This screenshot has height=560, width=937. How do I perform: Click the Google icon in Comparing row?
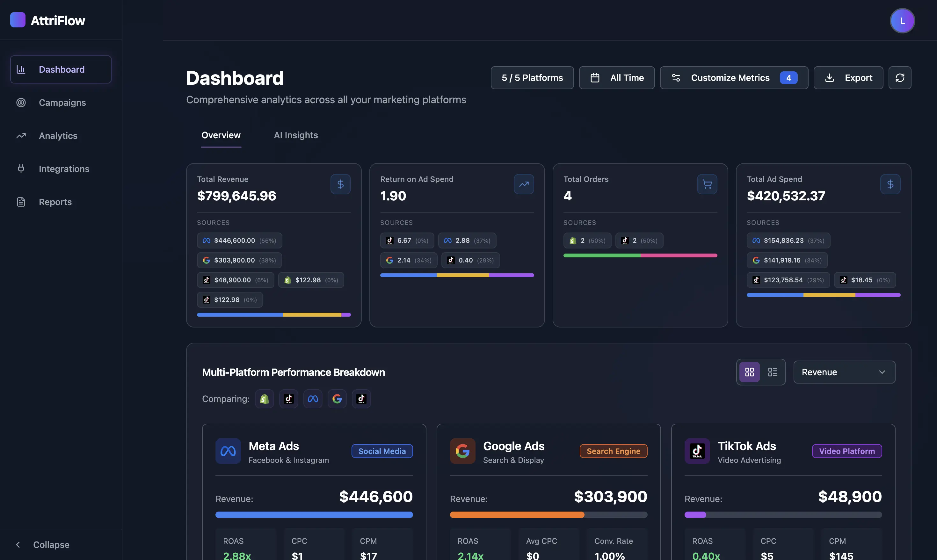(337, 399)
